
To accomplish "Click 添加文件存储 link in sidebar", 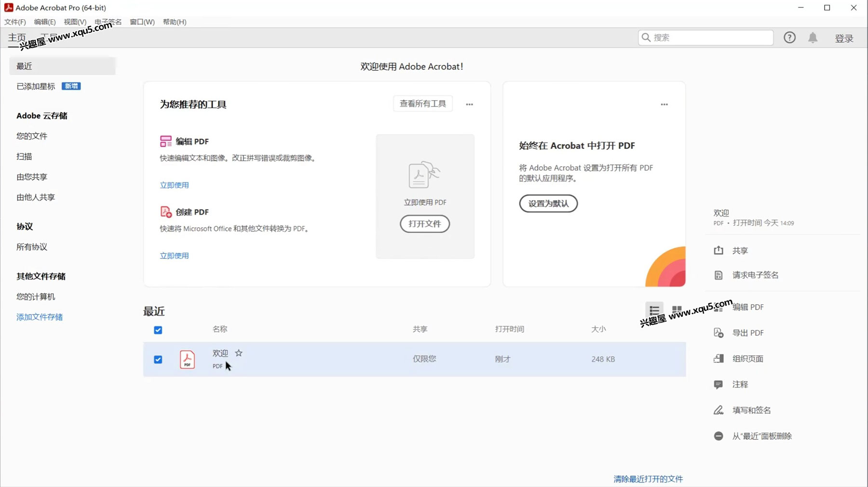I will 40,317.
